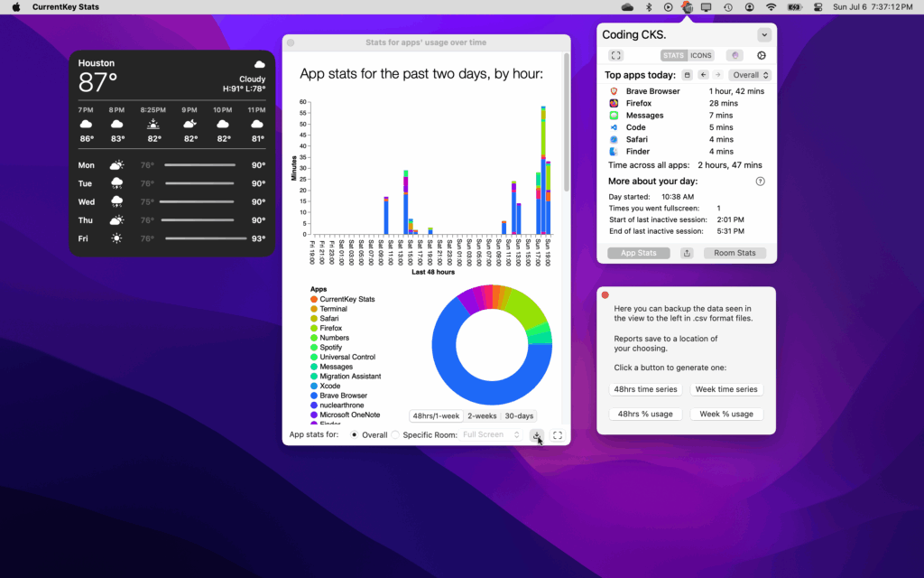Expand the chevron next to Coding CKS
The height and width of the screenshot is (578, 924).
[764, 35]
